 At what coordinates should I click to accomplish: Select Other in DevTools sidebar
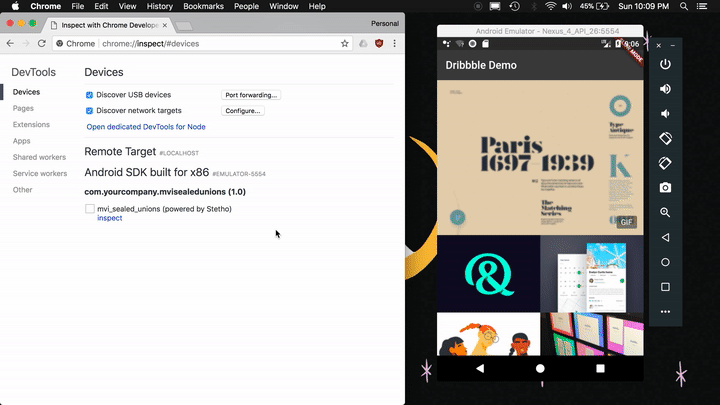point(22,190)
